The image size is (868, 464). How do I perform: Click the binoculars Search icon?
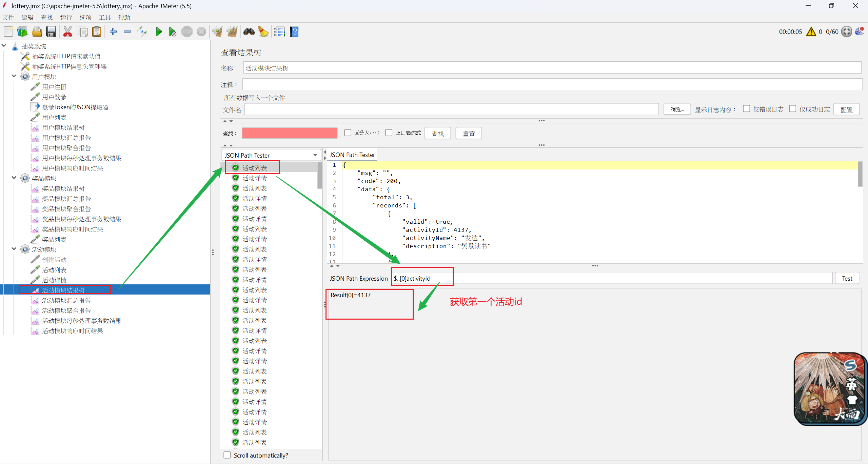point(249,32)
